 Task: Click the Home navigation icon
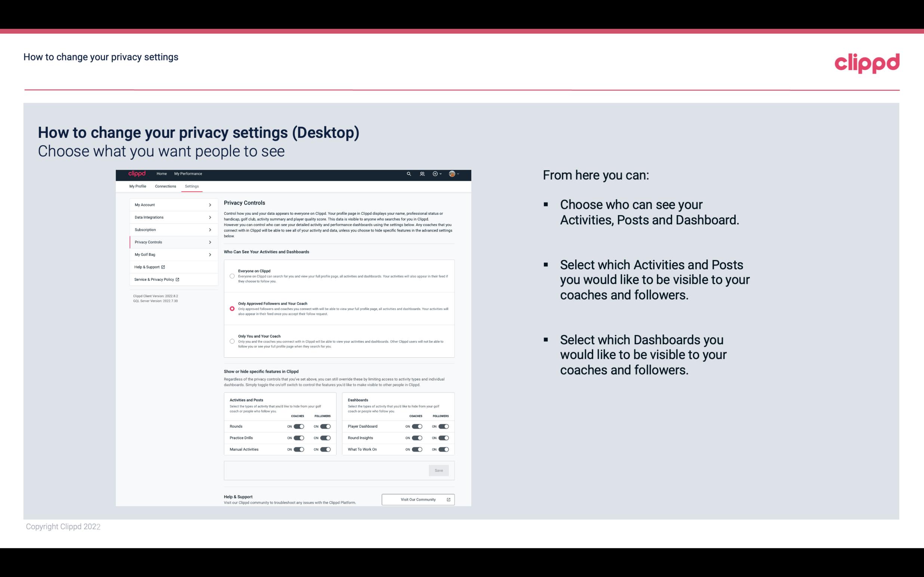[161, 174]
